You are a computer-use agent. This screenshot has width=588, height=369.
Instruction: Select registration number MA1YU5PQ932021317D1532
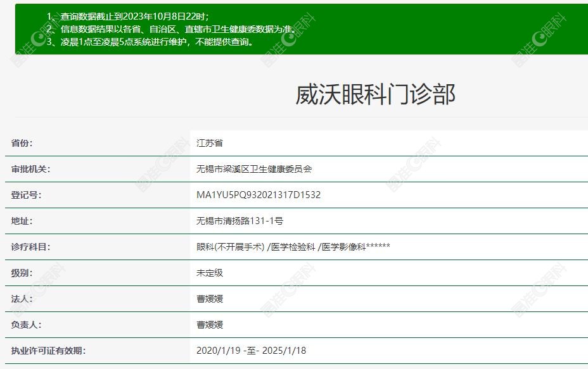click(259, 195)
